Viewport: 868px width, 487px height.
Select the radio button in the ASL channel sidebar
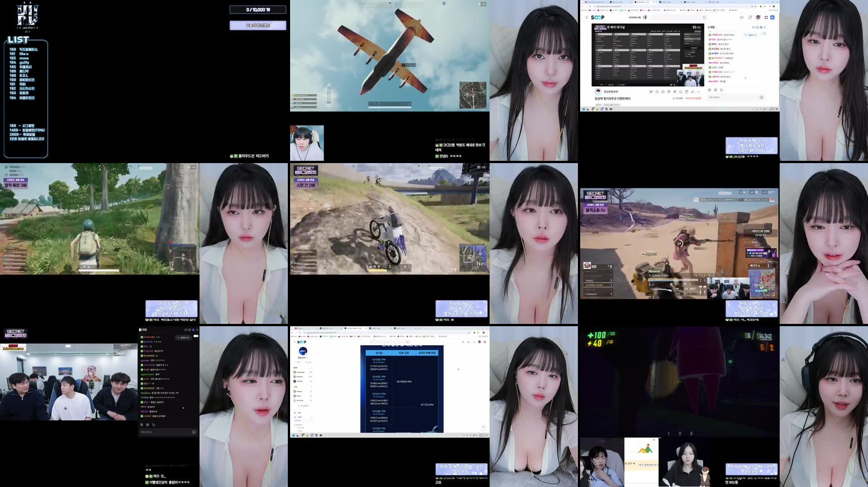point(295,400)
